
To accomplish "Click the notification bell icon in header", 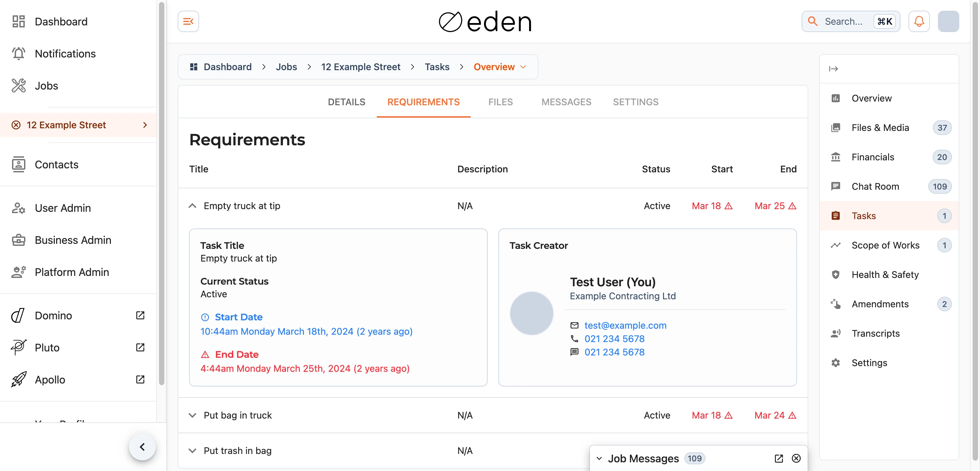I will tap(919, 21).
